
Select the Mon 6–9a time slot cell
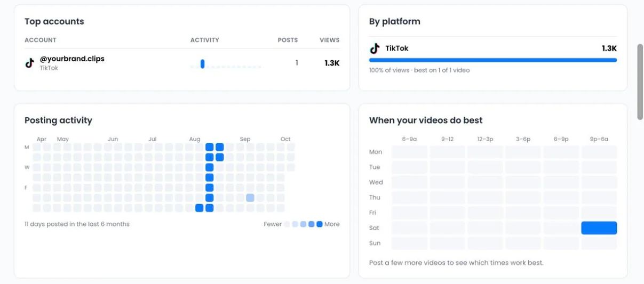click(409, 152)
